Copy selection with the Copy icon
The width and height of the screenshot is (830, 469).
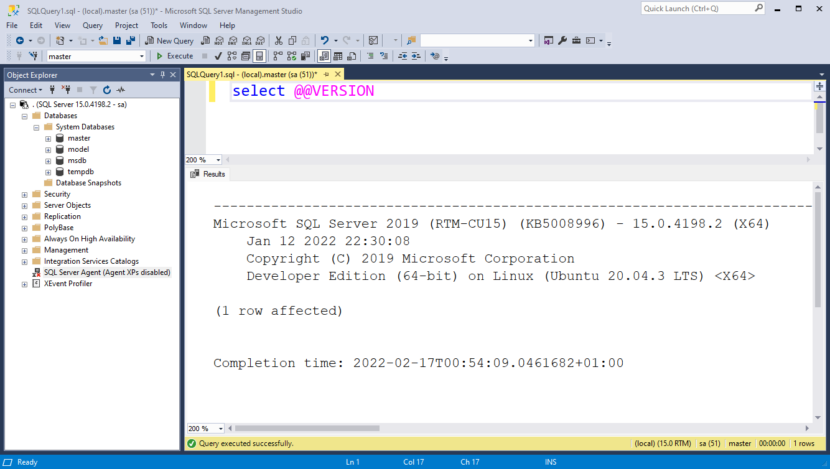coord(292,40)
